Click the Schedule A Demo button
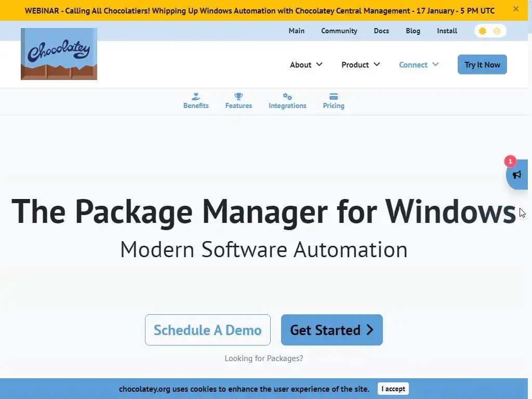The image size is (532, 399). pos(207,330)
